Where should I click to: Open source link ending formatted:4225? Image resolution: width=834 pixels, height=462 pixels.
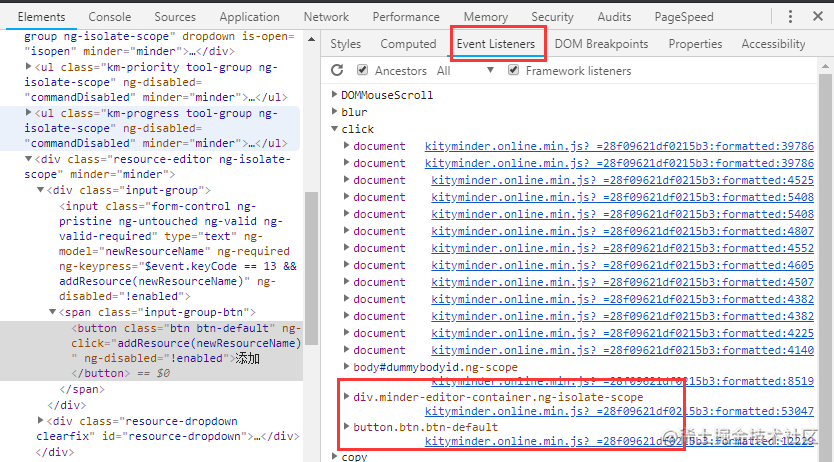pyautogui.click(x=622, y=333)
